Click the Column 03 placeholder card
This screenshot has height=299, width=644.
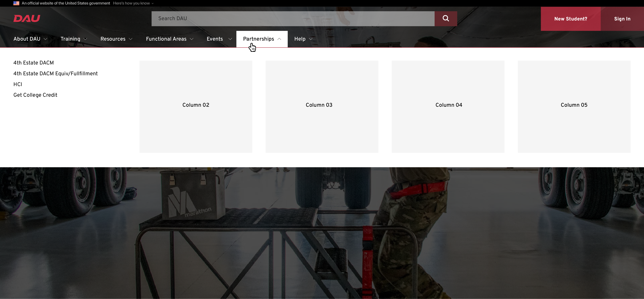click(x=322, y=107)
